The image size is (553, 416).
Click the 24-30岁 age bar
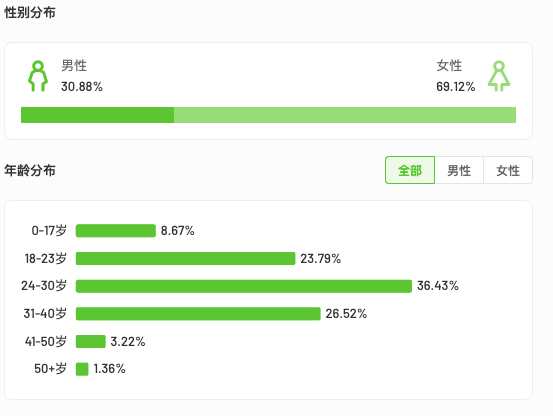click(x=244, y=286)
